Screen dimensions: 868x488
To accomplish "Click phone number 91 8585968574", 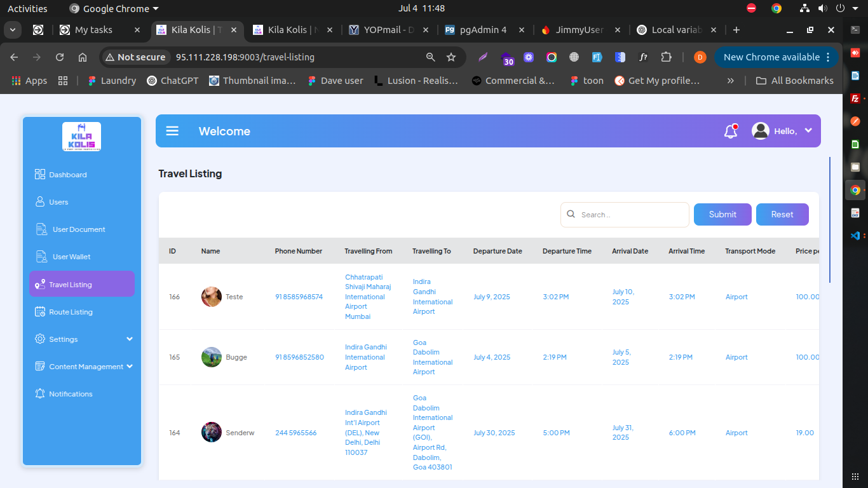I will tap(299, 297).
